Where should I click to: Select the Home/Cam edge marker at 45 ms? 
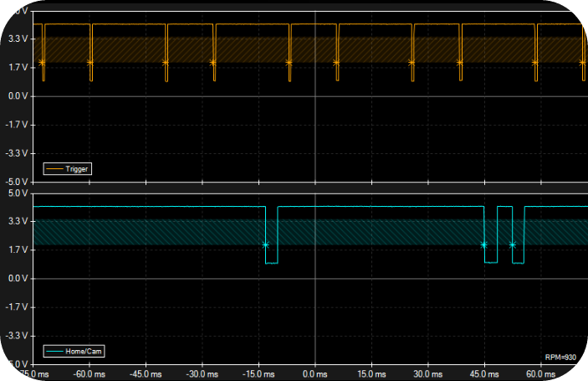483,245
